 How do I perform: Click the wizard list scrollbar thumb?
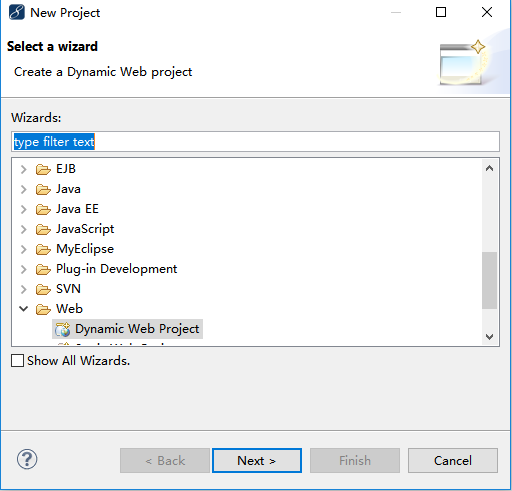click(489, 280)
